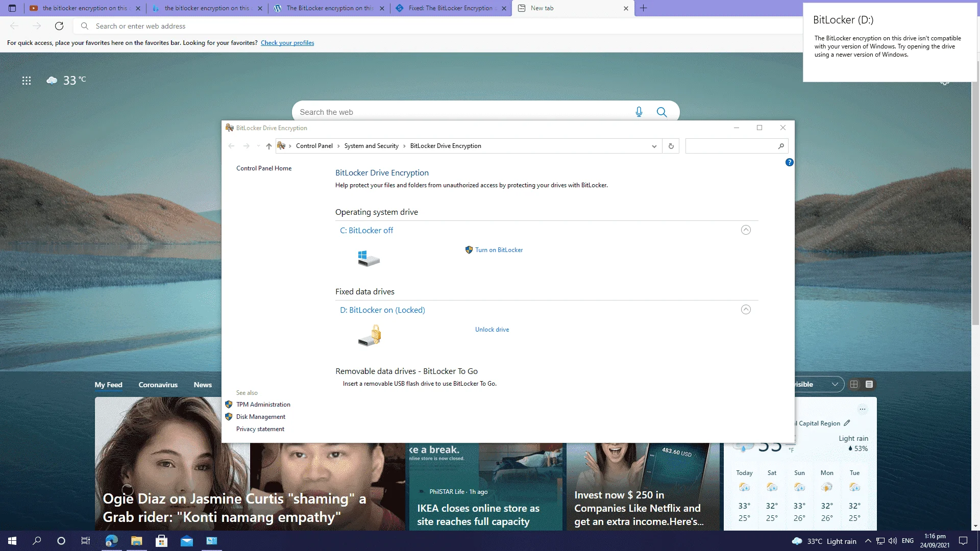The image size is (980, 551).
Task: Open recent locations dropdown in Control Panel
Action: point(258,146)
